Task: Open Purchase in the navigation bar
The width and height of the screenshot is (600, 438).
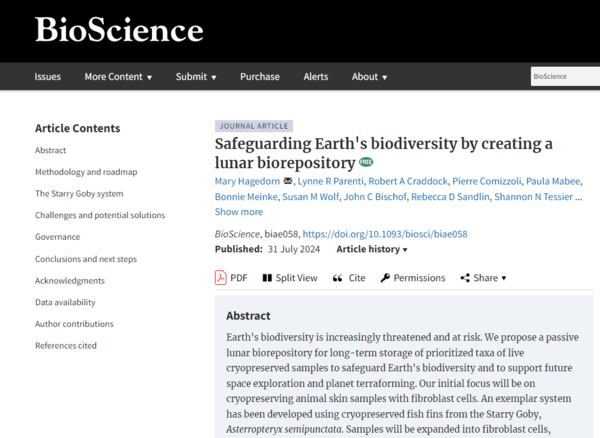Action: [260, 77]
